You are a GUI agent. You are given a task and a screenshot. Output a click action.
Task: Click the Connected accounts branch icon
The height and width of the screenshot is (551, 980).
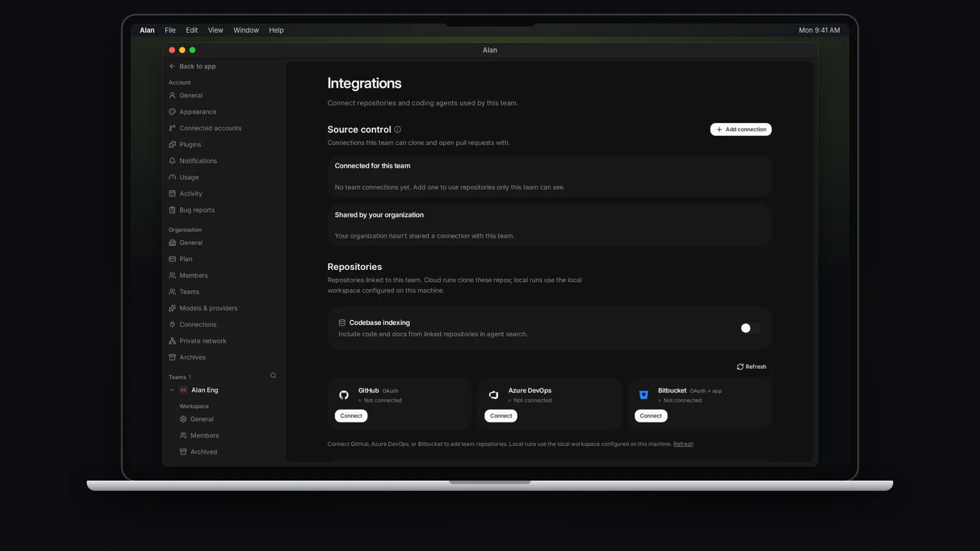[172, 128]
